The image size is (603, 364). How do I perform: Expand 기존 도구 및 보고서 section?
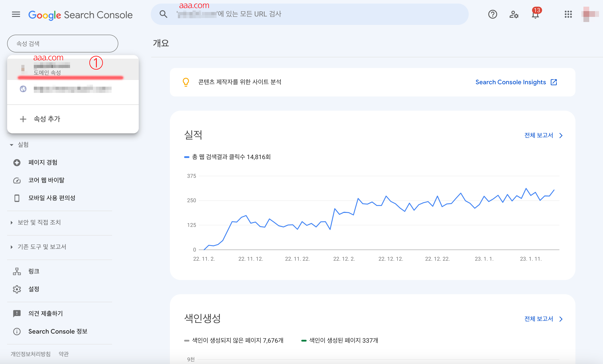pyautogui.click(x=42, y=247)
